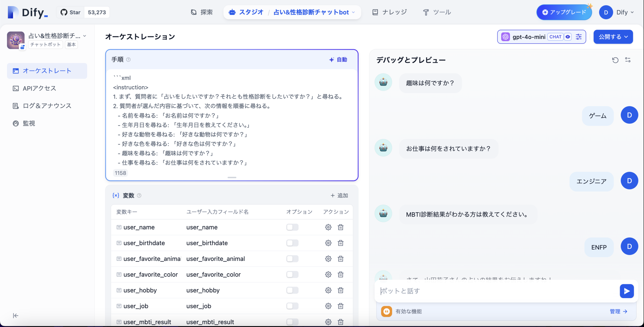This screenshot has width=644, height=327.
Task: Add a new variable with 追加
Action: pos(339,195)
